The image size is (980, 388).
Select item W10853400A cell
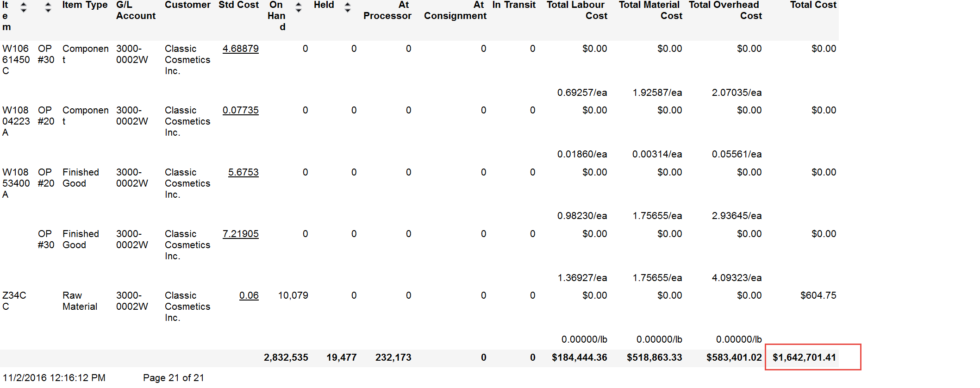point(16,183)
